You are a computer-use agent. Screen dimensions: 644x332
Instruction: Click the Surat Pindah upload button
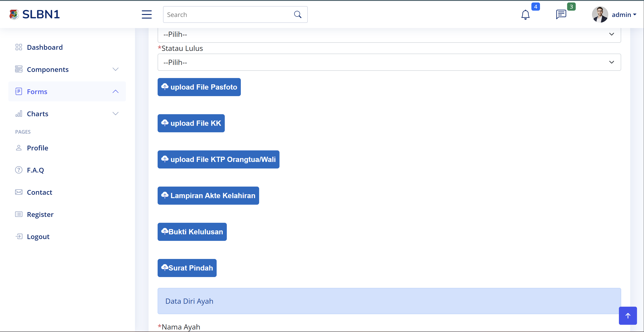[187, 268]
